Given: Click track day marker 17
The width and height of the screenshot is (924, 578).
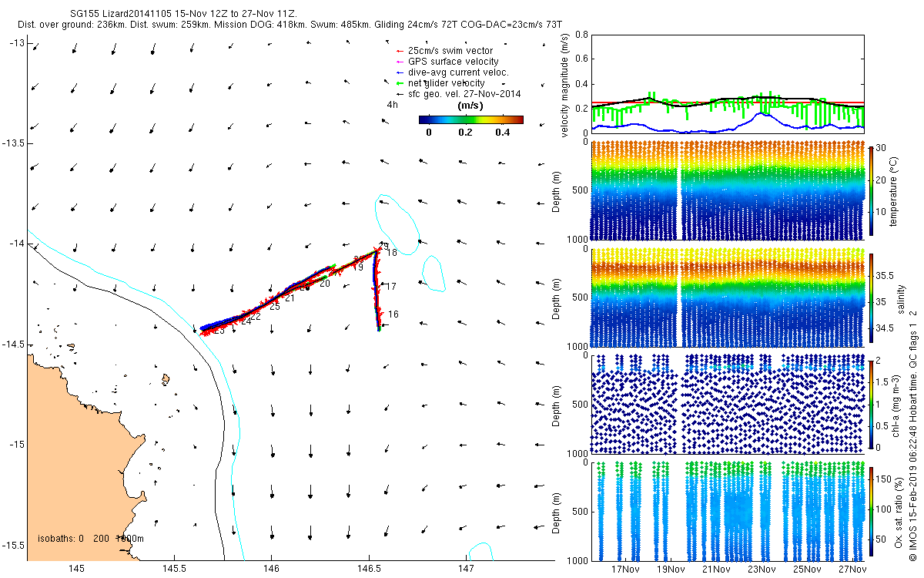Looking at the screenshot, I should tap(390, 287).
